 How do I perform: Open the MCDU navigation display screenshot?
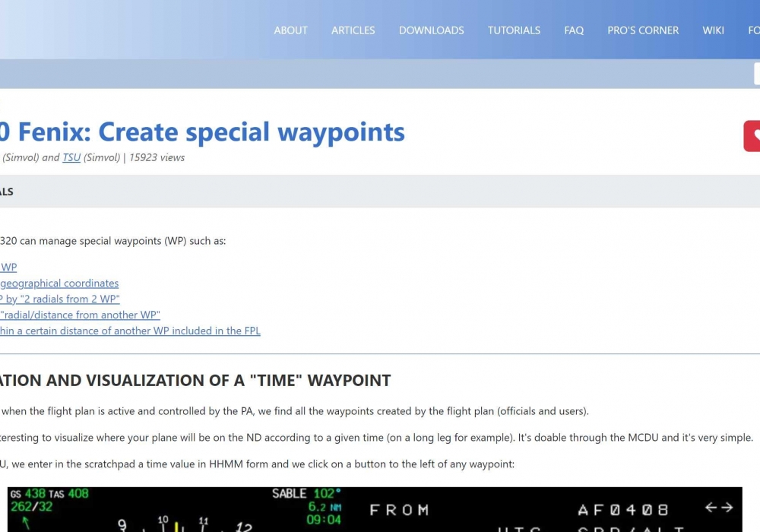(x=375, y=509)
